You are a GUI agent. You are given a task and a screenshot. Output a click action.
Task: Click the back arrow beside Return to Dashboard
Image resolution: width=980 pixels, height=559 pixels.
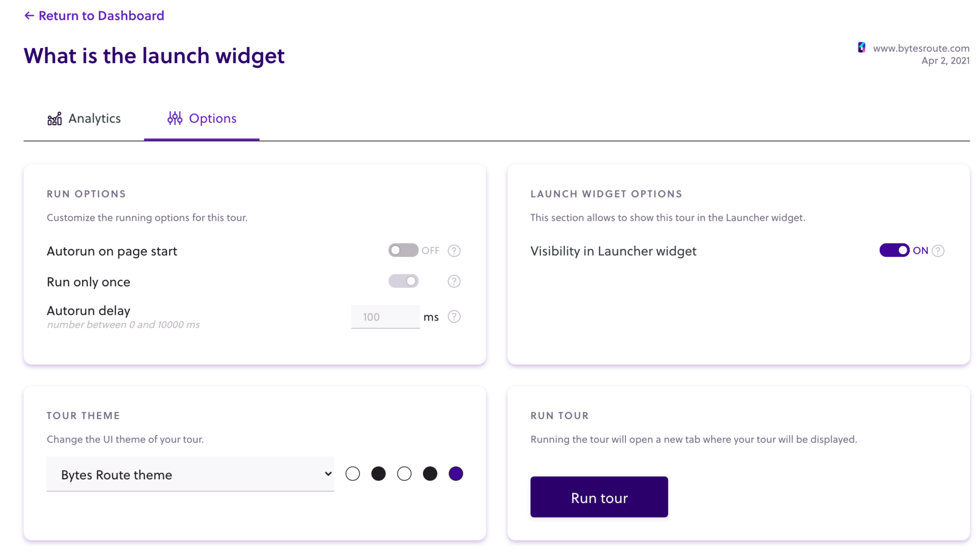point(28,16)
